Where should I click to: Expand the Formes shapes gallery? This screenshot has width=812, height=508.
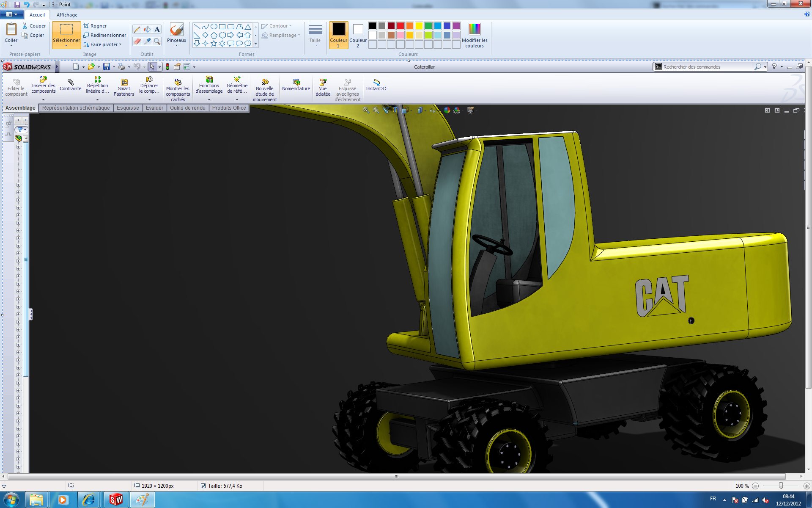click(255, 43)
